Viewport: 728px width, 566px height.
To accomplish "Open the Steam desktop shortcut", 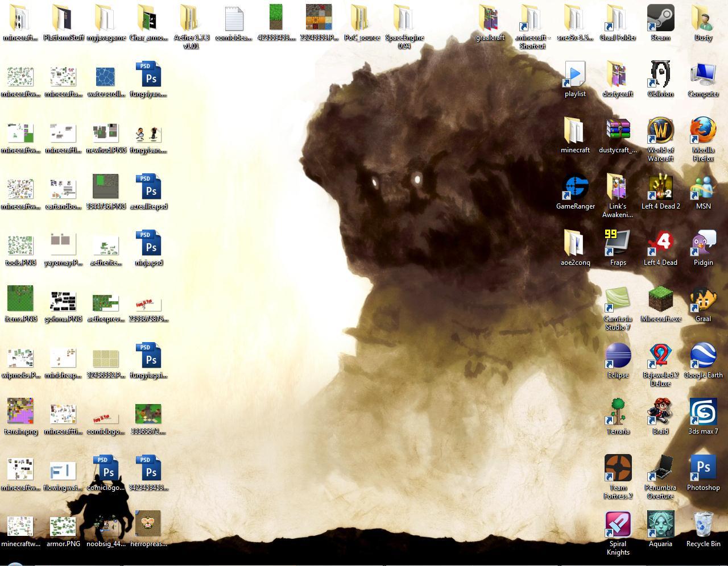I will [x=660, y=19].
